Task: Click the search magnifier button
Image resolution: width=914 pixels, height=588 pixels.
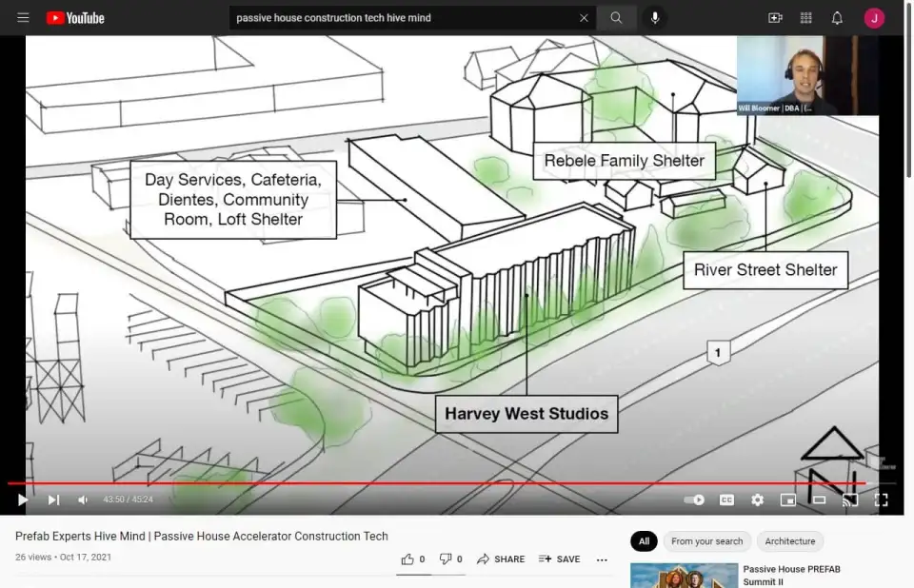Action: (617, 18)
